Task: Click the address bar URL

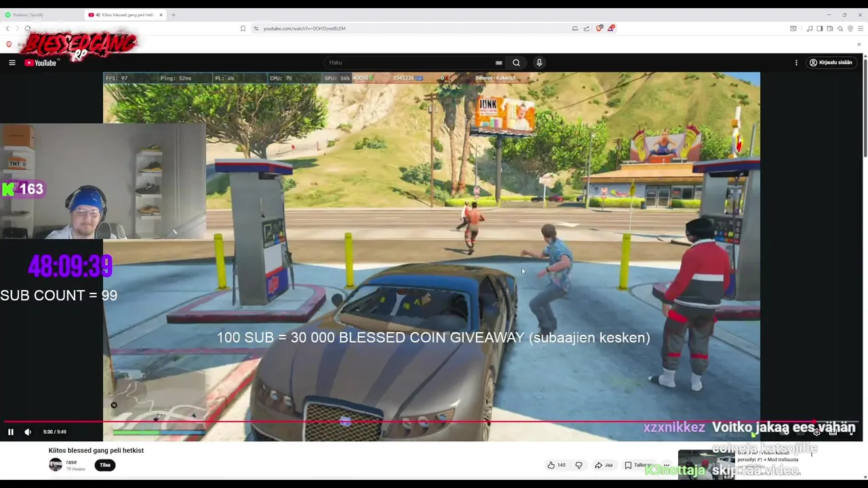Action: (x=304, y=28)
